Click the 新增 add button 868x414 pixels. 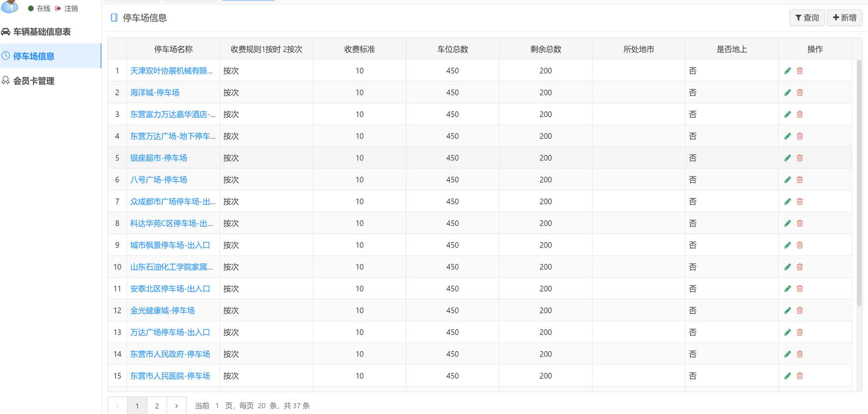coord(844,18)
